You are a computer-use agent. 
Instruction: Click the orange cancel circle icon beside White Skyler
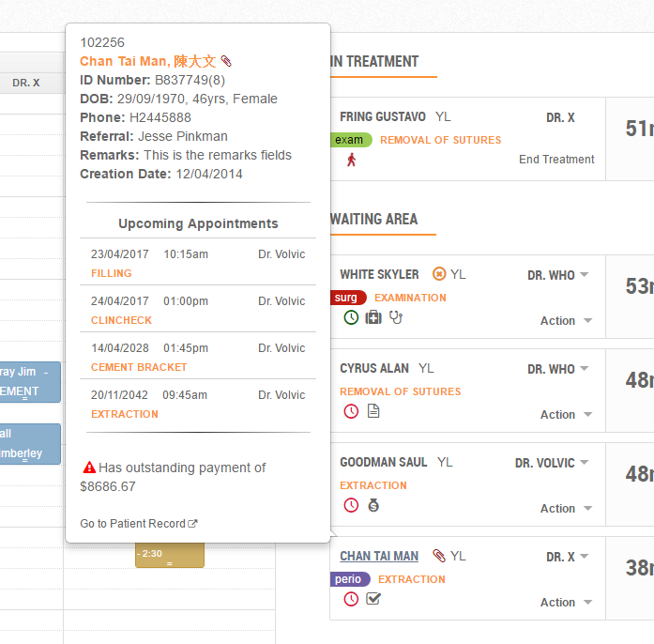tap(439, 274)
